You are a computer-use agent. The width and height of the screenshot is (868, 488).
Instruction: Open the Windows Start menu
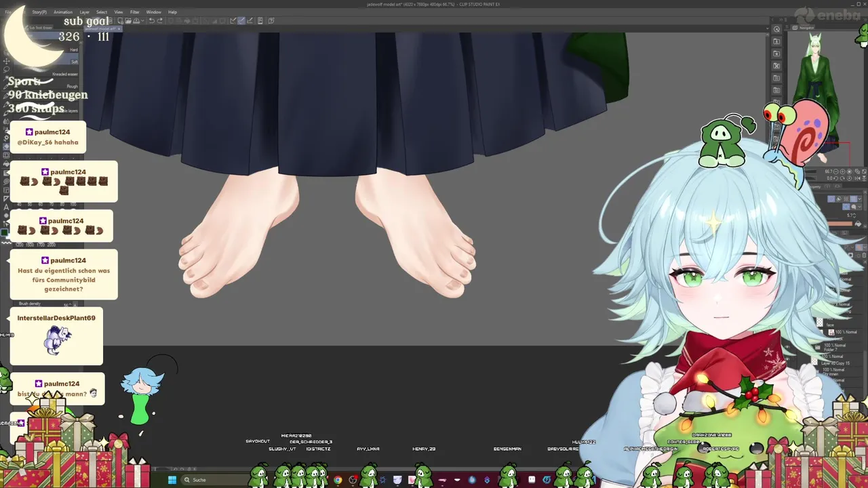(x=172, y=480)
